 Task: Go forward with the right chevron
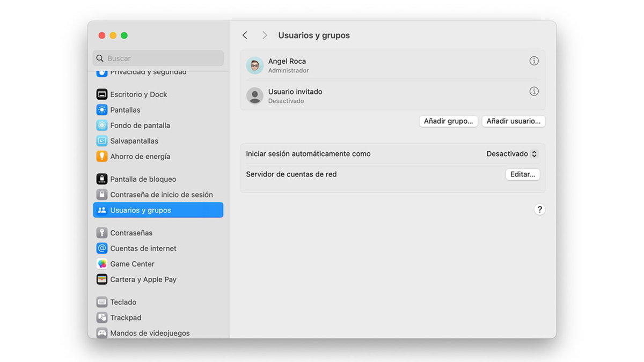coord(265,35)
